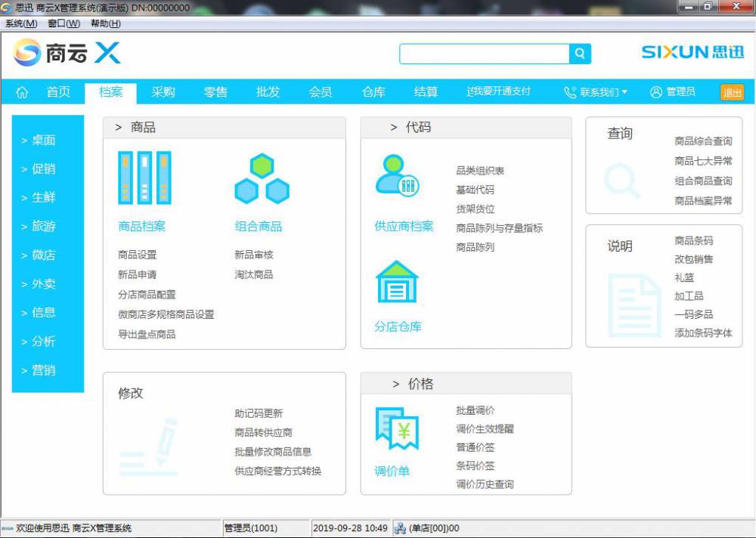Open the 窗口(W) menu
Image resolution: width=756 pixels, height=538 pixels.
64,23
